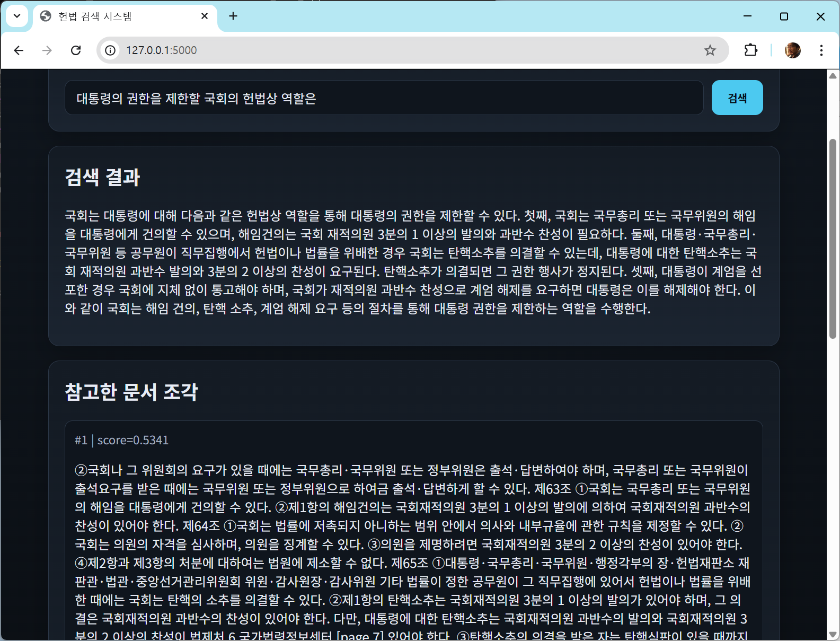This screenshot has height=641, width=840.
Task: Click the scrollbar down arrow
Action: tap(833, 635)
